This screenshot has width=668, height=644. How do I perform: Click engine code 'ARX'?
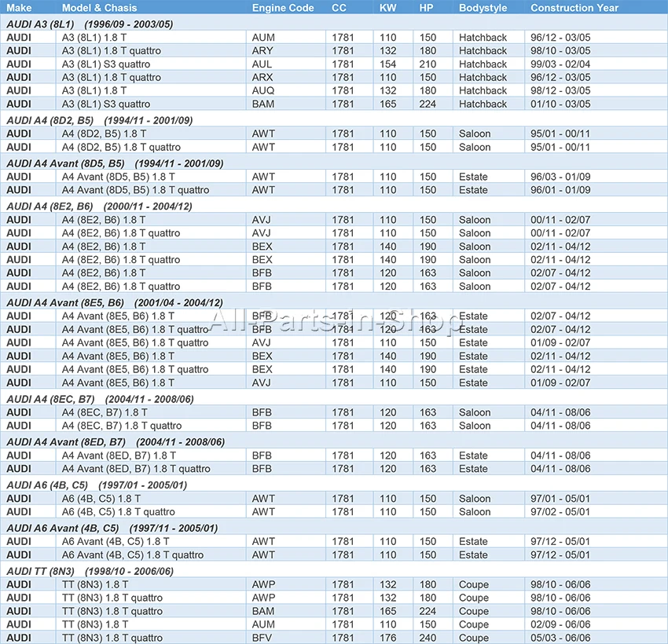coord(262,78)
